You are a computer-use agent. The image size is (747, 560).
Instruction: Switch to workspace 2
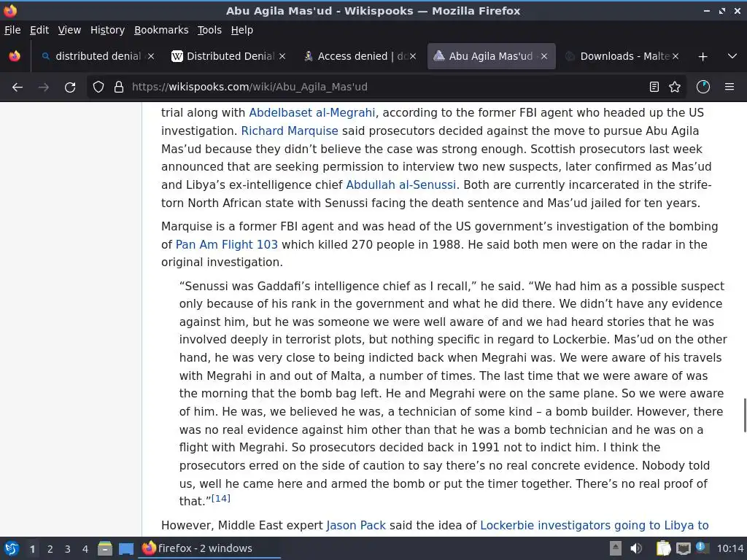coord(50,549)
